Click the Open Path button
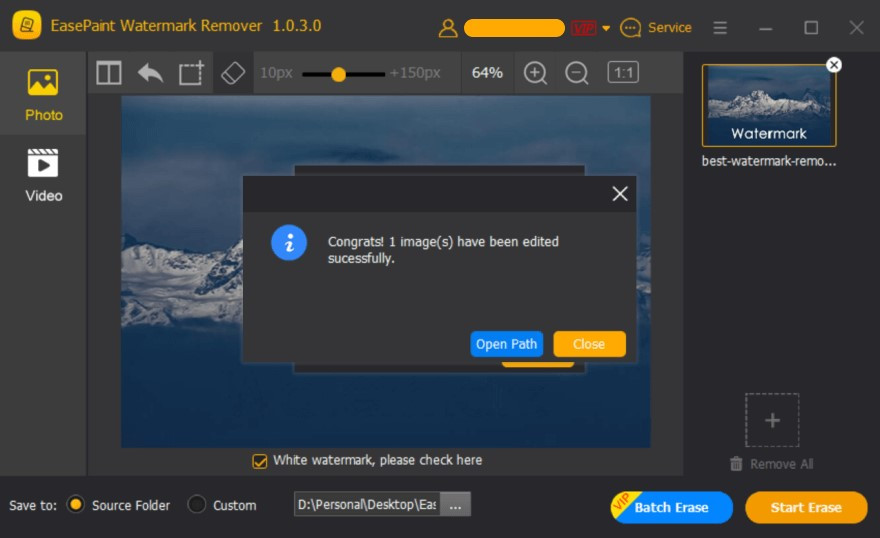The width and height of the screenshot is (880, 538). click(x=506, y=344)
